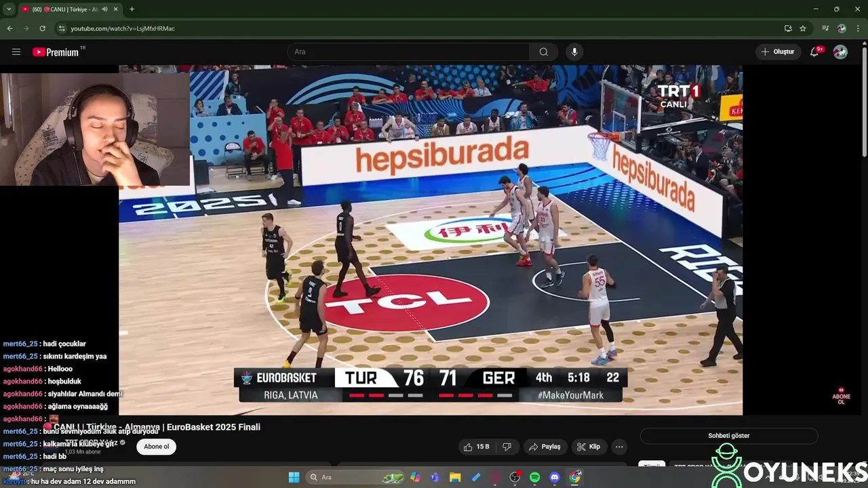Image resolution: width=868 pixels, height=488 pixels.
Task: Switch to Chrome in the taskbar
Action: click(574, 477)
